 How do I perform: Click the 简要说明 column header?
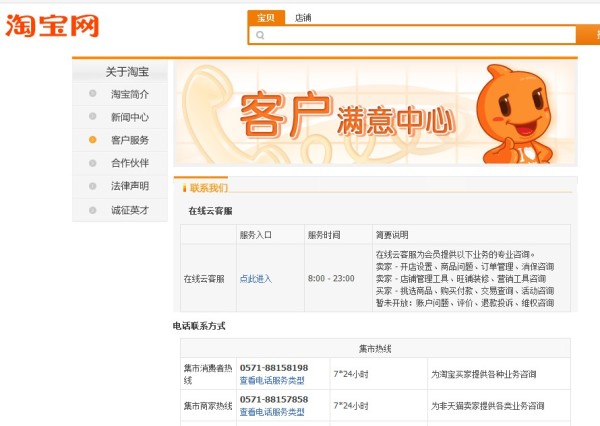click(392, 235)
